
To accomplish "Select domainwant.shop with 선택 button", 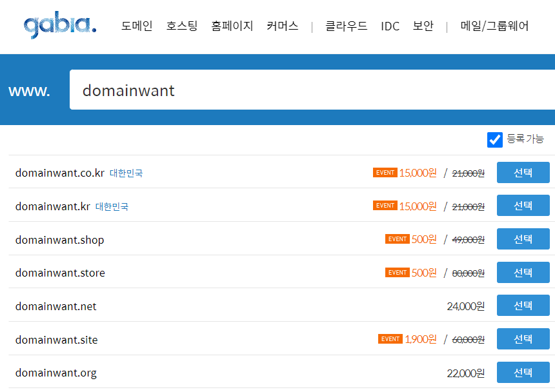I will pyautogui.click(x=523, y=239).
